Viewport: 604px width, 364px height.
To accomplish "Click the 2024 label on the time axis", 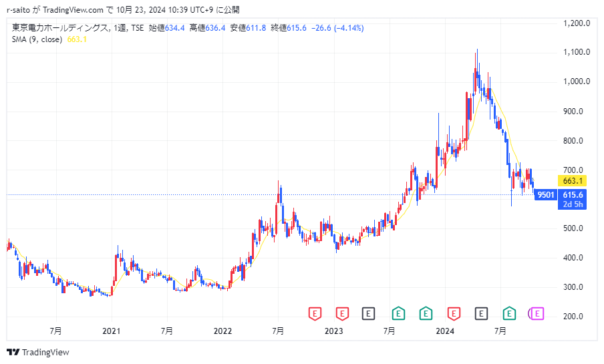I will click(x=445, y=331).
